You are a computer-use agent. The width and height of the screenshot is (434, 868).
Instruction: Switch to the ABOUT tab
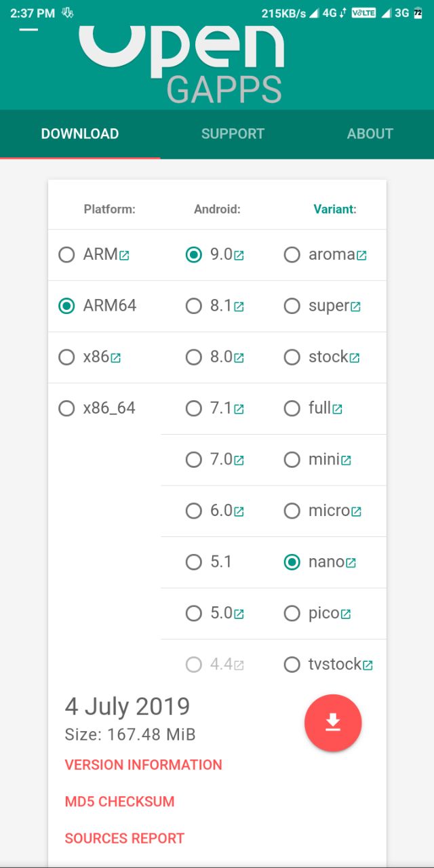(x=370, y=134)
